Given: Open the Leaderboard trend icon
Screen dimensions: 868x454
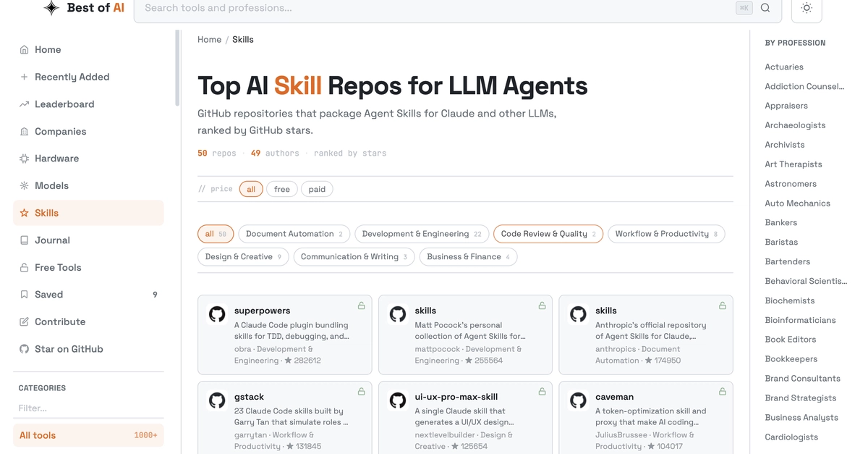Looking at the screenshot, I should (x=24, y=104).
